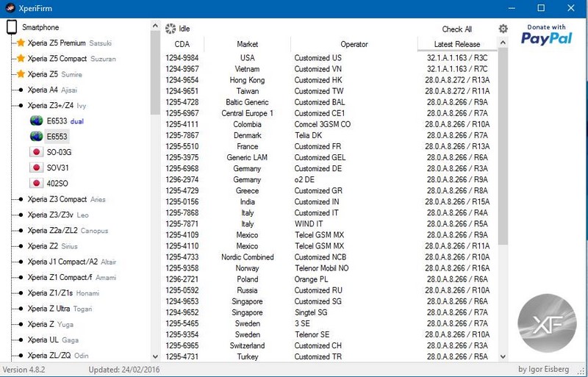Click the firmware table scroll-down arrow
The width and height of the screenshot is (588, 377).
point(503,356)
